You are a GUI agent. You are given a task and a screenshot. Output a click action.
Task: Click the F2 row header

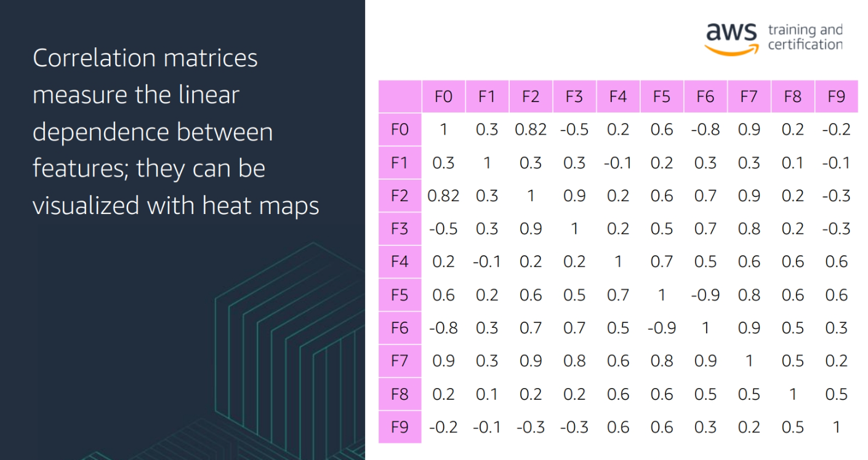pyautogui.click(x=400, y=196)
